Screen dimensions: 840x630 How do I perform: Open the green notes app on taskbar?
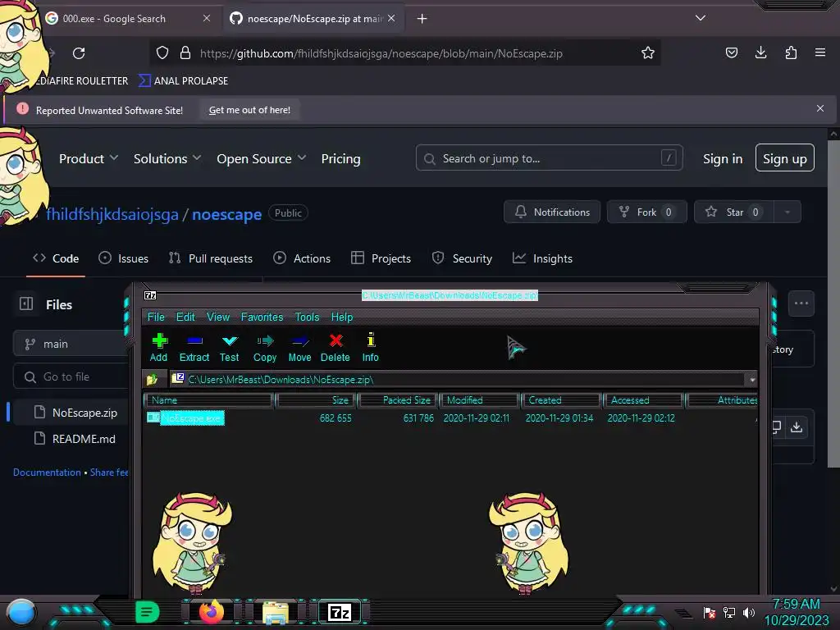pyautogui.click(x=148, y=612)
